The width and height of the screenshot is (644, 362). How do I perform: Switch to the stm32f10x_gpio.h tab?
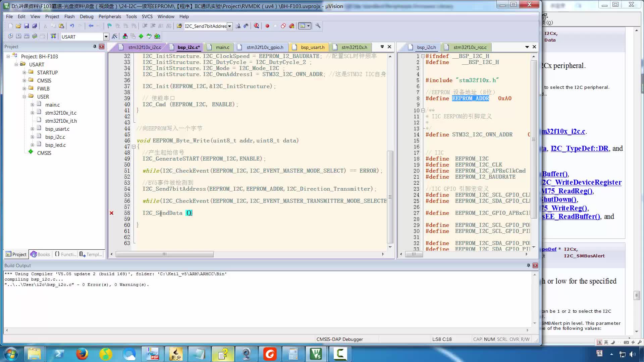coord(261,47)
